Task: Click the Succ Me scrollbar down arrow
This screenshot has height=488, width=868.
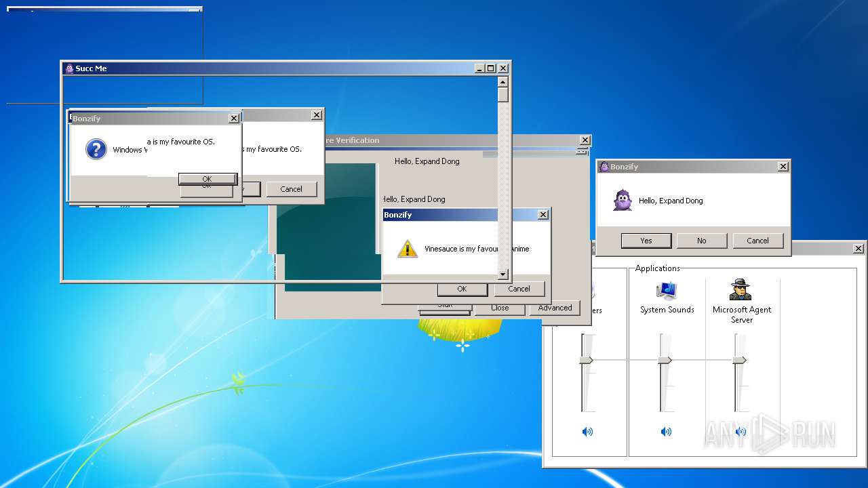Action: tap(502, 274)
